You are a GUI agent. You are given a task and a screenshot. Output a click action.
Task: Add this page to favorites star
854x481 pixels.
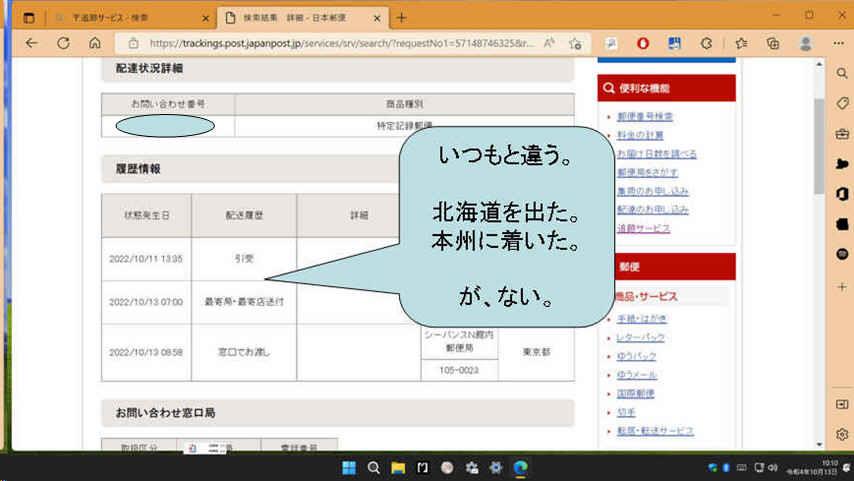pyautogui.click(x=575, y=43)
